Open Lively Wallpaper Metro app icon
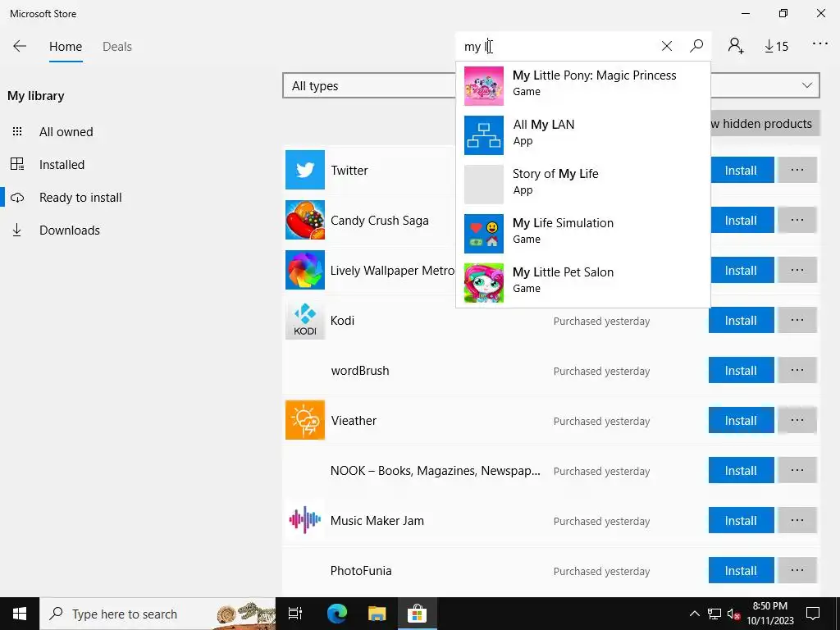The image size is (840, 630). 305,270
